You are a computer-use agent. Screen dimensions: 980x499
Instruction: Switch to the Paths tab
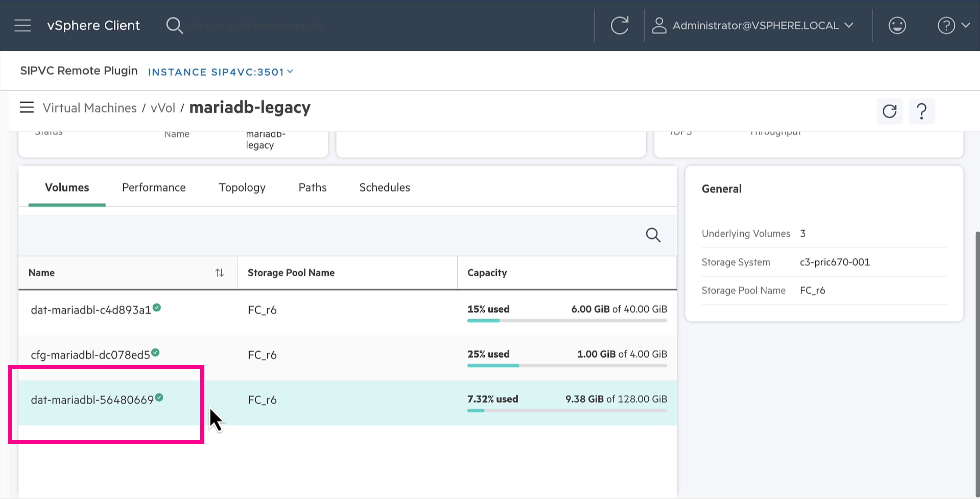312,188
